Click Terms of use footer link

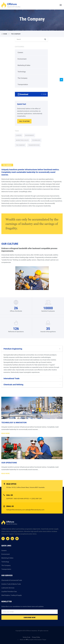26,637
